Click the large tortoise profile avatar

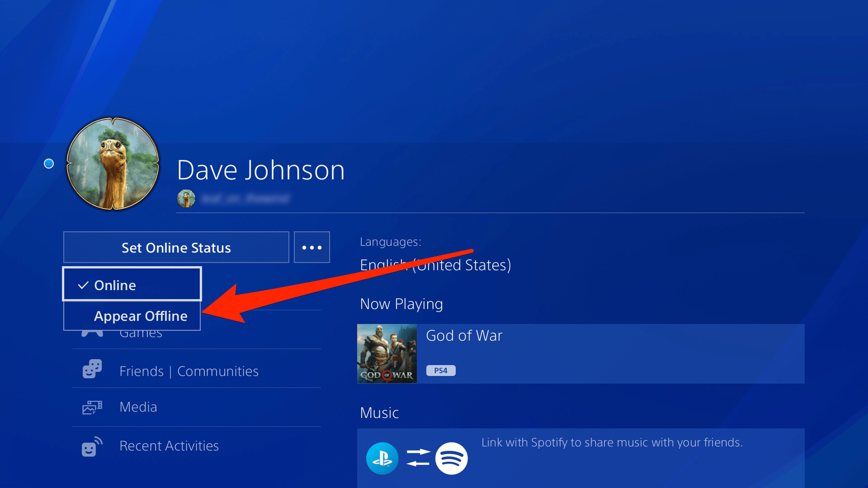(113, 164)
